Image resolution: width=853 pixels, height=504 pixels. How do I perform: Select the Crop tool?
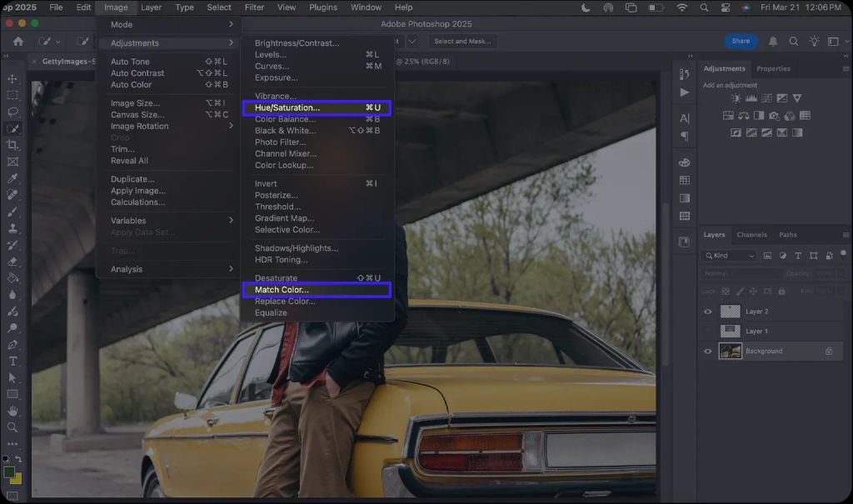click(x=12, y=145)
